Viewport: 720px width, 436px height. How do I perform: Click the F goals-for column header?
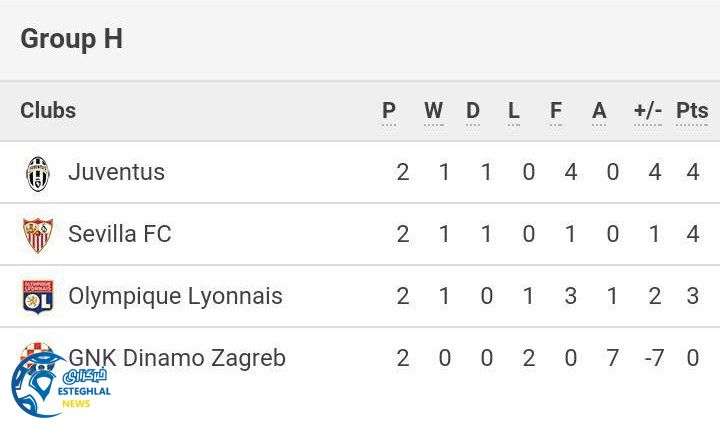[x=556, y=111]
